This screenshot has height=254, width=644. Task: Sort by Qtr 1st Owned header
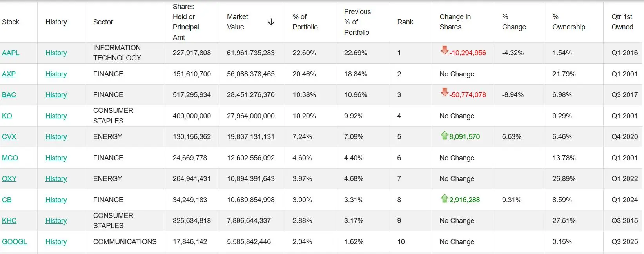[x=622, y=22]
